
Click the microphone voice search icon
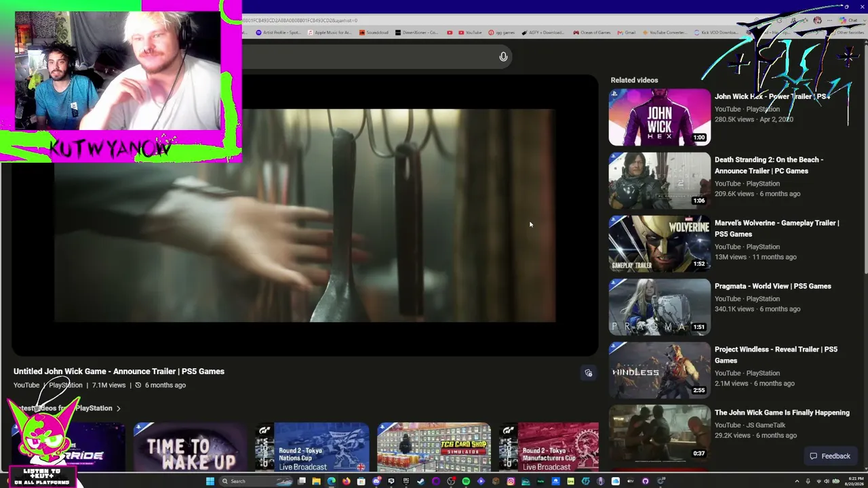point(503,57)
